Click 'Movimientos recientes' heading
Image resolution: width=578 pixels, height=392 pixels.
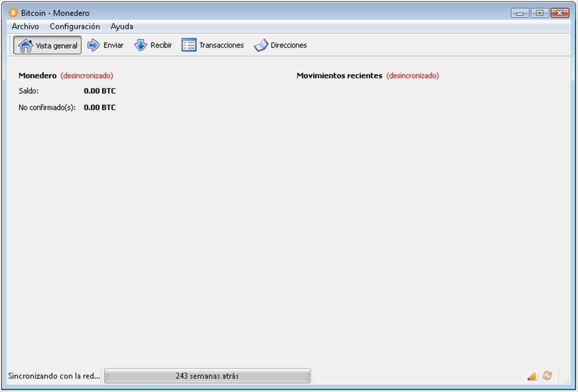click(x=340, y=76)
